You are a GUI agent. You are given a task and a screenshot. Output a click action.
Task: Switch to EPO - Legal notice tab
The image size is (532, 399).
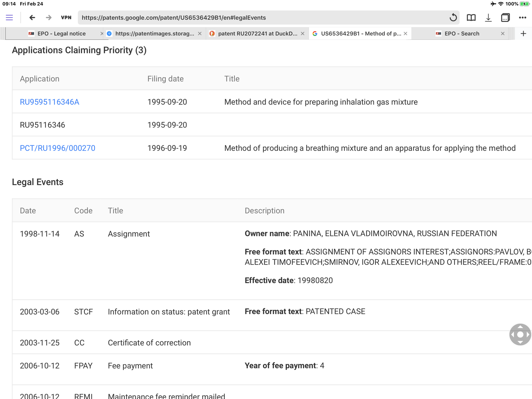click(x=61, y=34)
